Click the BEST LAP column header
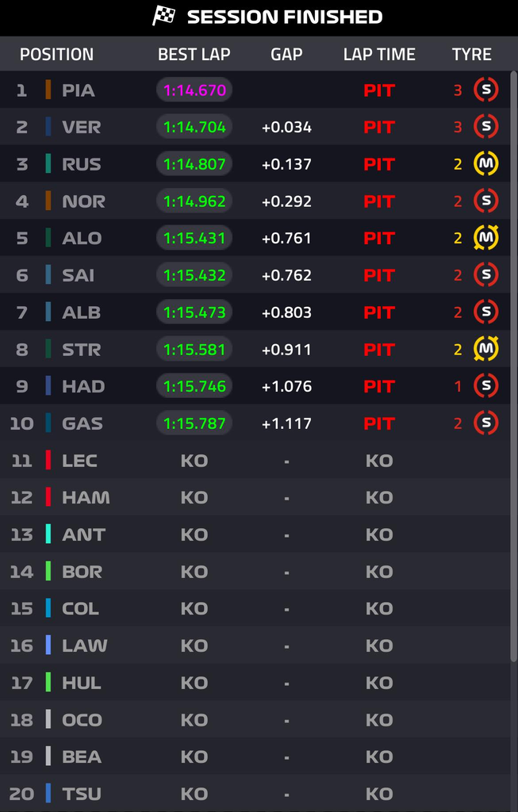Image resolution: width=518 pixels, height=812 pixels. (194, 55)
